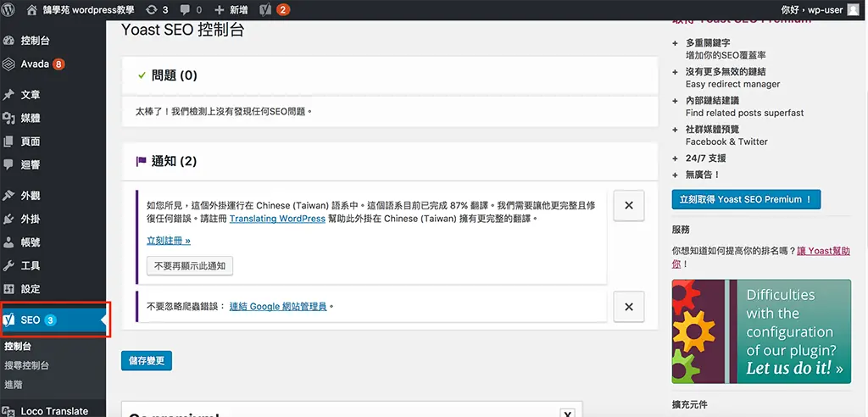The image size is (868, 417).
Task: Open the comments bubble icon in admin bar
Action: (186, 10)
